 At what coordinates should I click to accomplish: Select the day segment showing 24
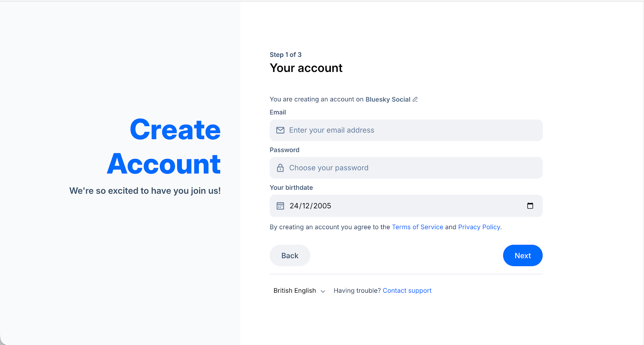[x=295, y=205]
